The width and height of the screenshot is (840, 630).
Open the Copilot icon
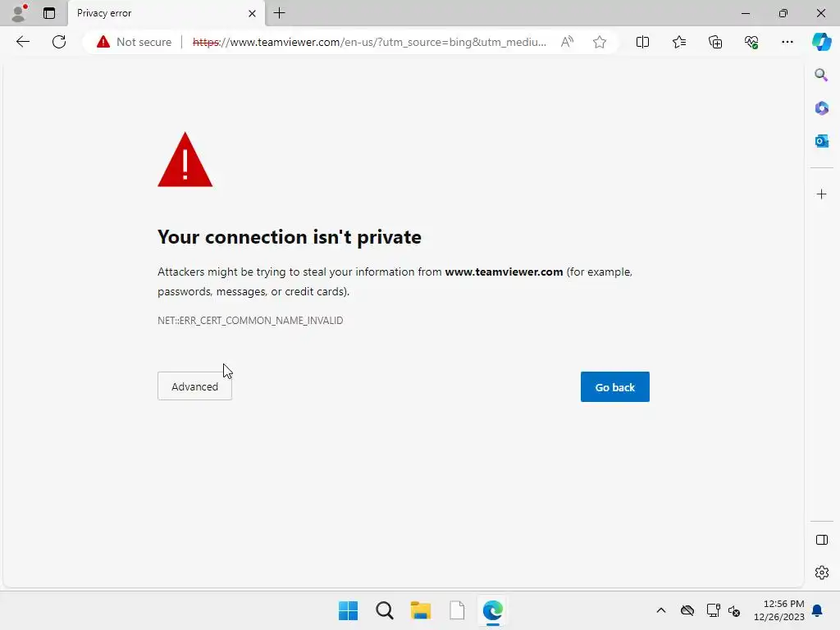[821, 42]
